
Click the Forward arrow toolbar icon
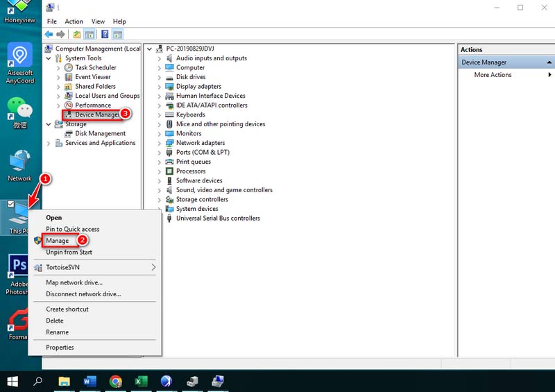click(61, 35)
